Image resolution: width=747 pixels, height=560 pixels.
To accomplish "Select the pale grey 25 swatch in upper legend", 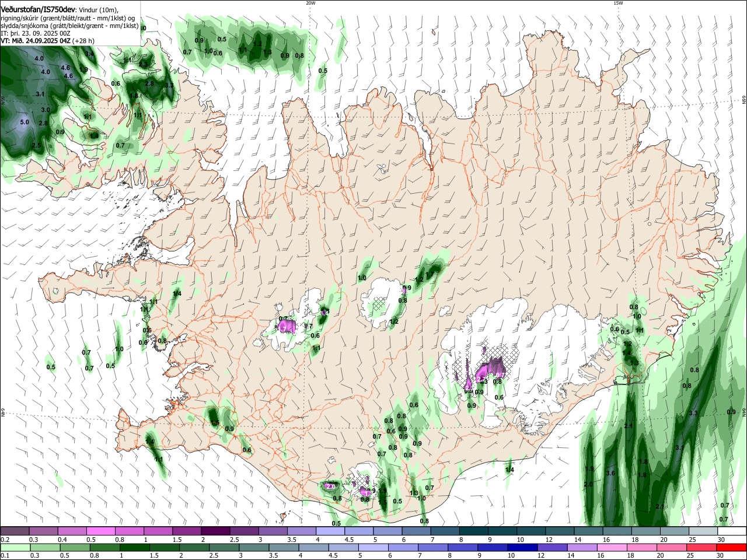I will 704,531.
